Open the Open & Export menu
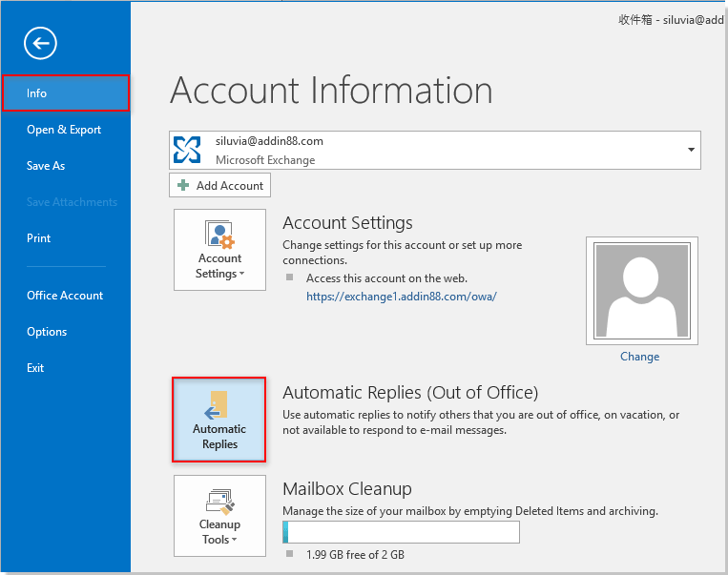728x575 pixels. [x=64, y=130]
